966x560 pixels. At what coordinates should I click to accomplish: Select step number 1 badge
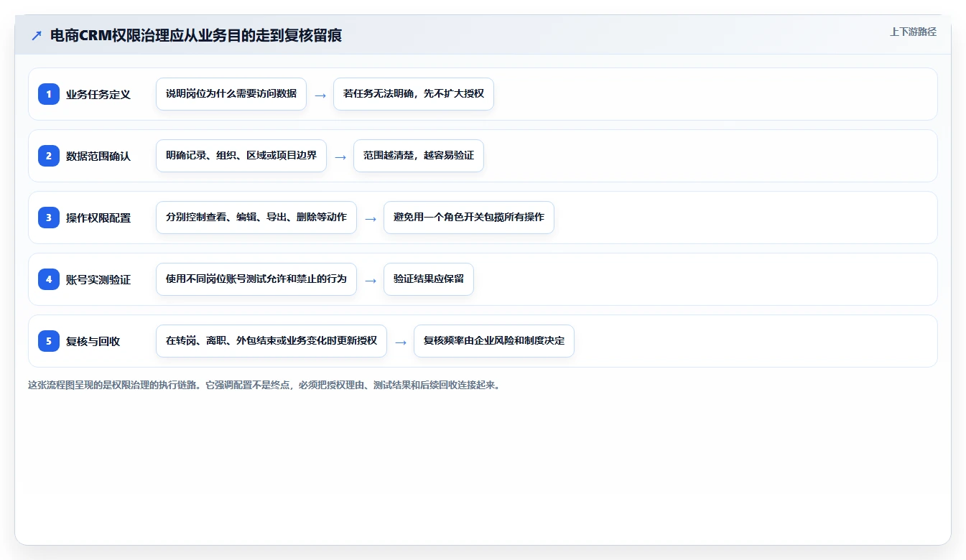tap(49, 93)
